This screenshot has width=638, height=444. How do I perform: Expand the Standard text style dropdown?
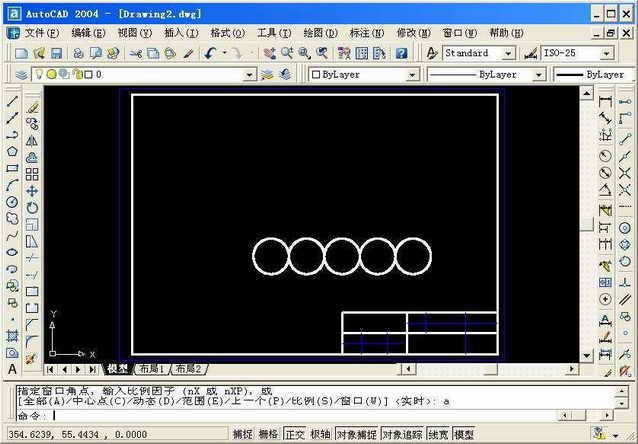tap(508, 53)
